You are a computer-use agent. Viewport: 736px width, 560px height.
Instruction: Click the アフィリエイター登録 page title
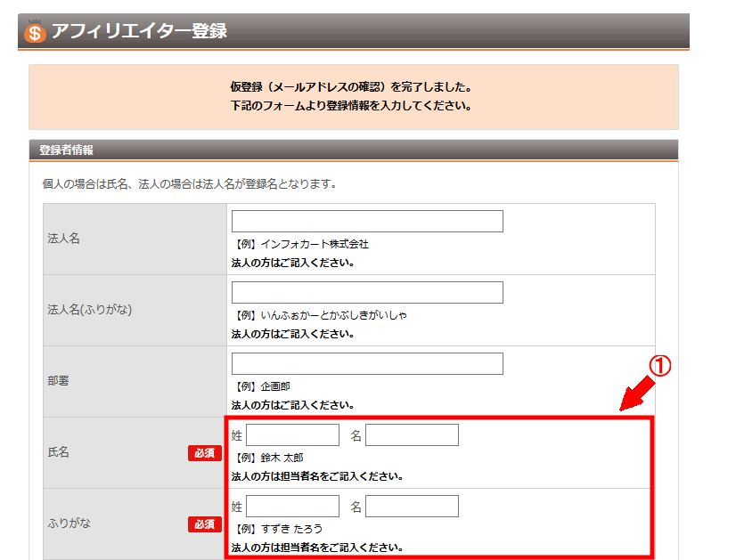(139, 31)
